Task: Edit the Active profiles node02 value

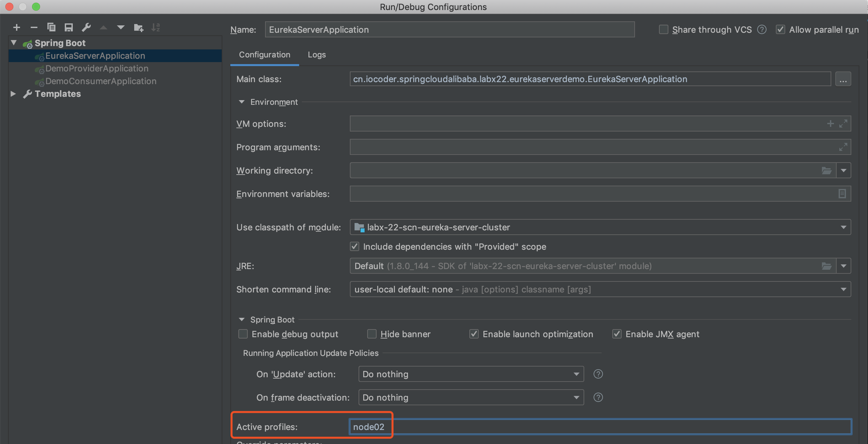Action: click(370, 426)
